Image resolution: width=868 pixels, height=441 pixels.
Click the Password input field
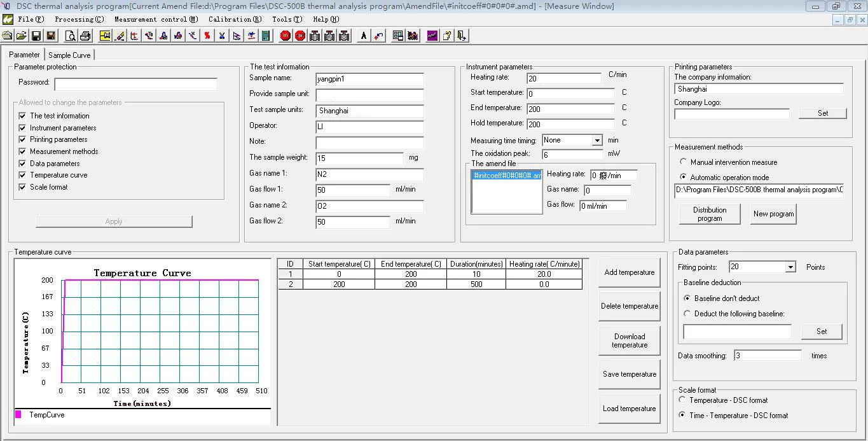tap(135, 84)
